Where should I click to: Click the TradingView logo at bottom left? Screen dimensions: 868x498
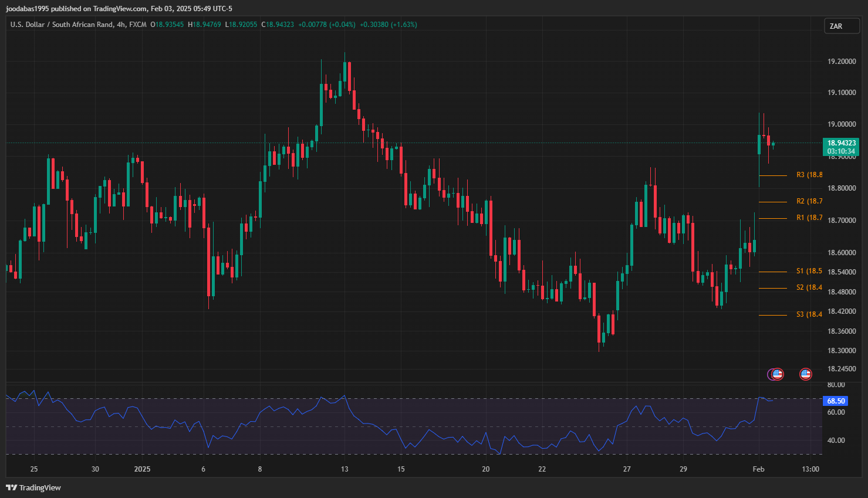pos(33,487)
